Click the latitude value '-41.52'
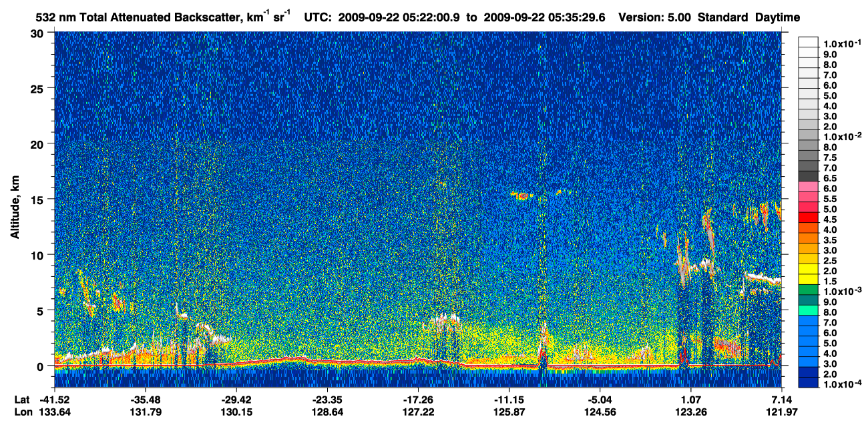The width and height of the screenshot is (868, 445). (55, 399)
